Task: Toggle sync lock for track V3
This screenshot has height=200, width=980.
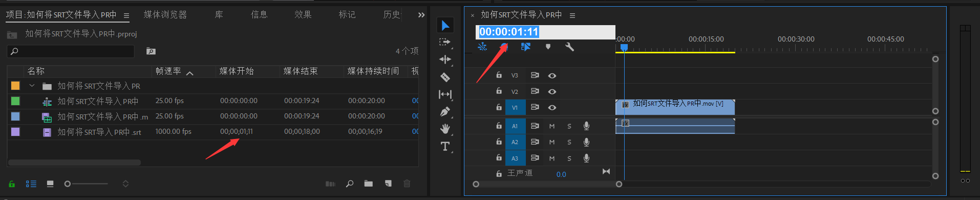Action: [535, 75]
